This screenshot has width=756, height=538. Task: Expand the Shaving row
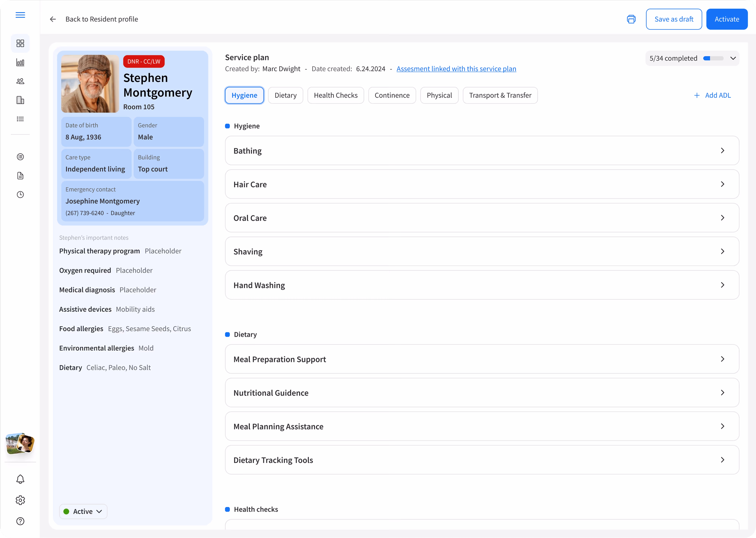[x=482, y=252]
